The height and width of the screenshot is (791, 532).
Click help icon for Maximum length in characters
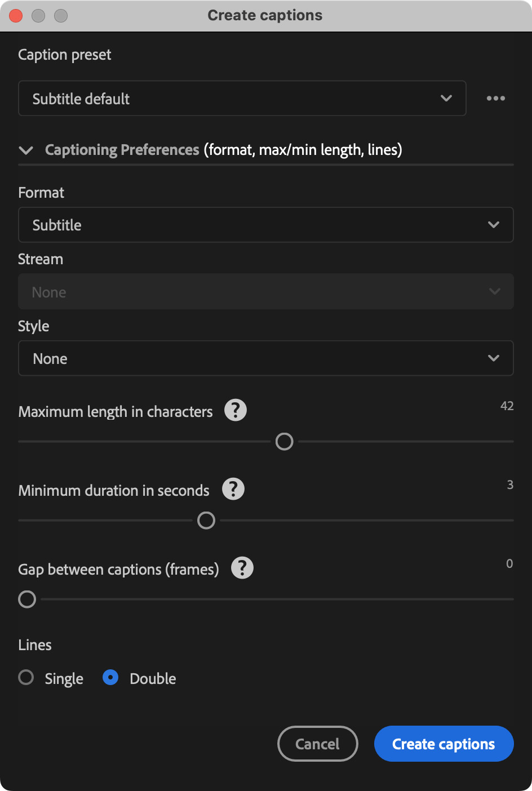pos(236,410)
